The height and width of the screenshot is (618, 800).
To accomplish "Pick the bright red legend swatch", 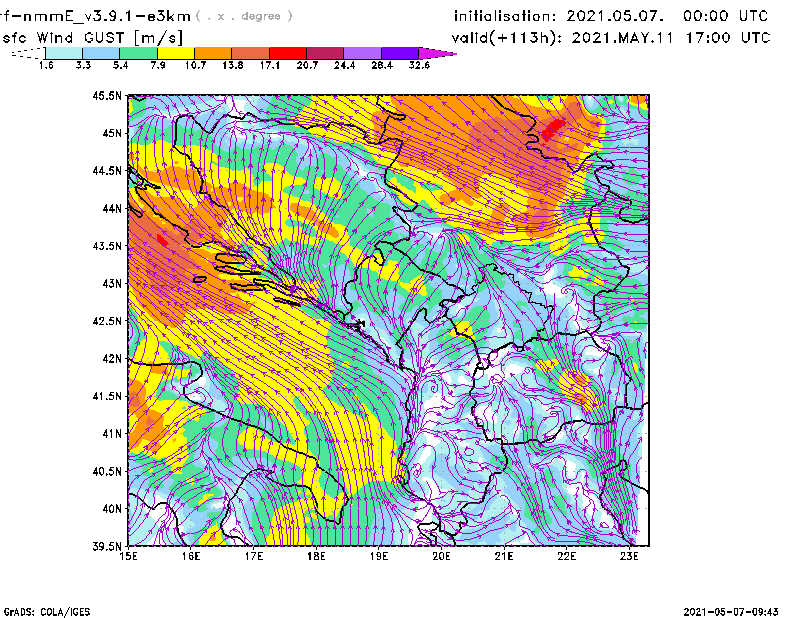I will tap(288, 53).
